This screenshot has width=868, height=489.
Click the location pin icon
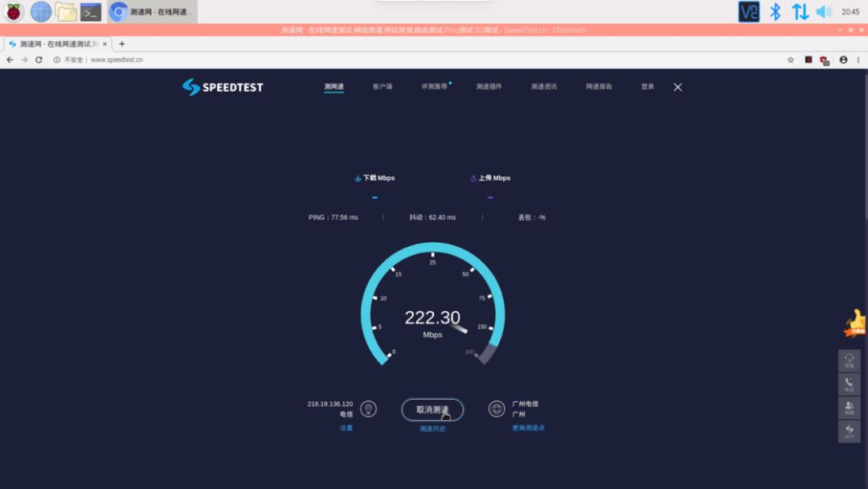(368, 409)
